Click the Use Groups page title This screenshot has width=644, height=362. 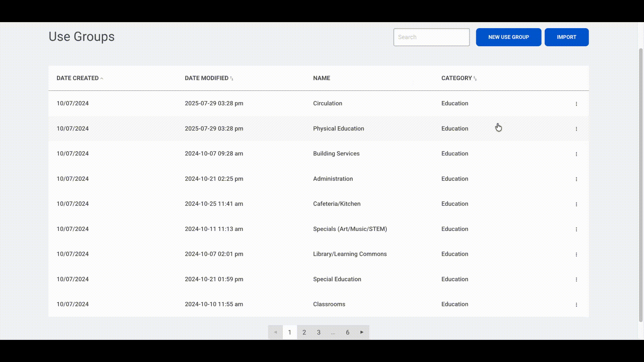point(82,37)
